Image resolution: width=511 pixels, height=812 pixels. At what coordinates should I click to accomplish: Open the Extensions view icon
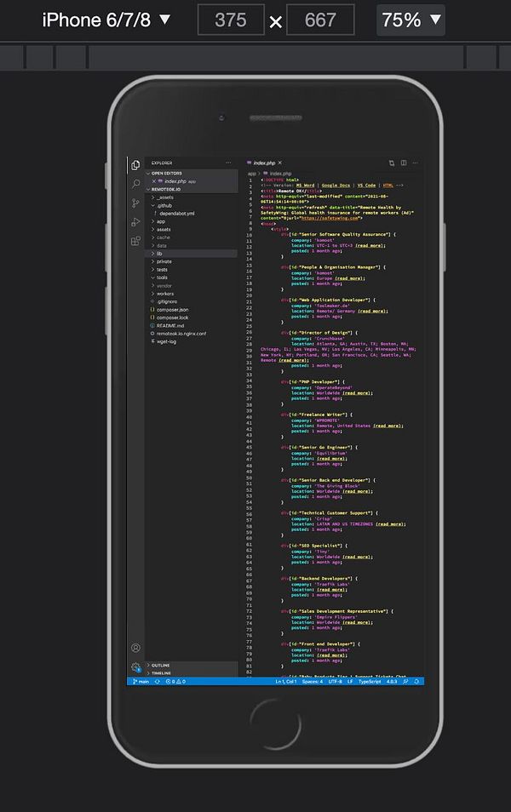coord(135,241)
